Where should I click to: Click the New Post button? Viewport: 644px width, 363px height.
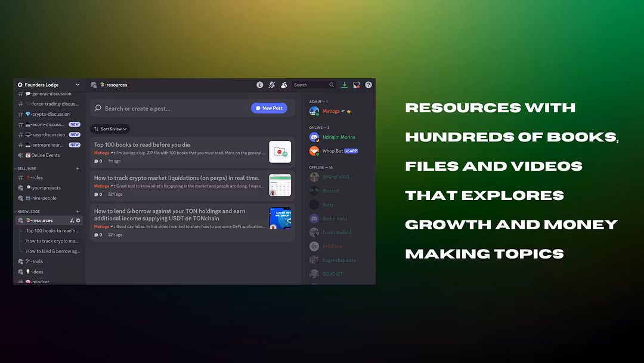coord(269,108)
